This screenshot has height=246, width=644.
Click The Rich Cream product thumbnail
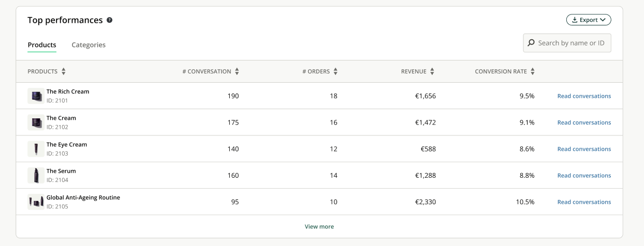[x=36, y=96]
